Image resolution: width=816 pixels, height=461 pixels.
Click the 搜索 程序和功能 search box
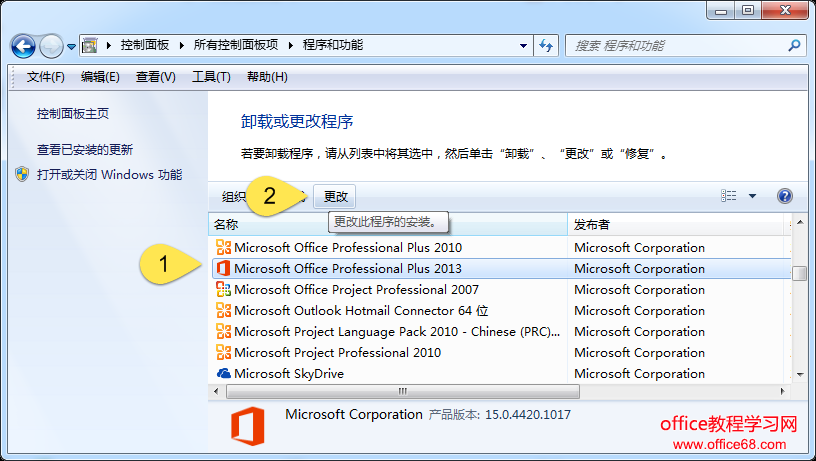click(x=675, y=45)
